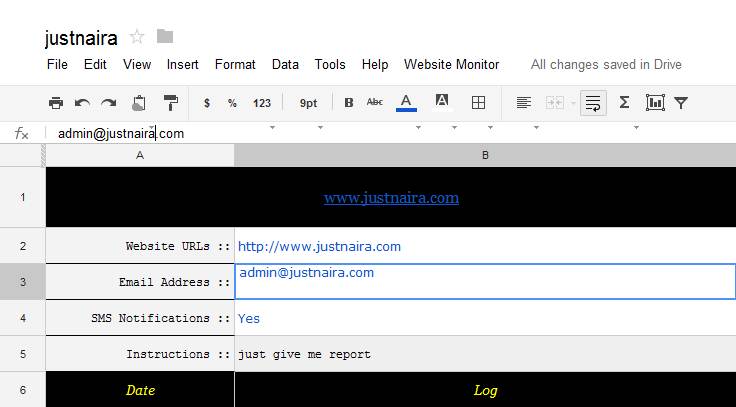Viewport: 736px width, 407px height.
Task: Insert a chart using chart icon
Action: (655, 102)
